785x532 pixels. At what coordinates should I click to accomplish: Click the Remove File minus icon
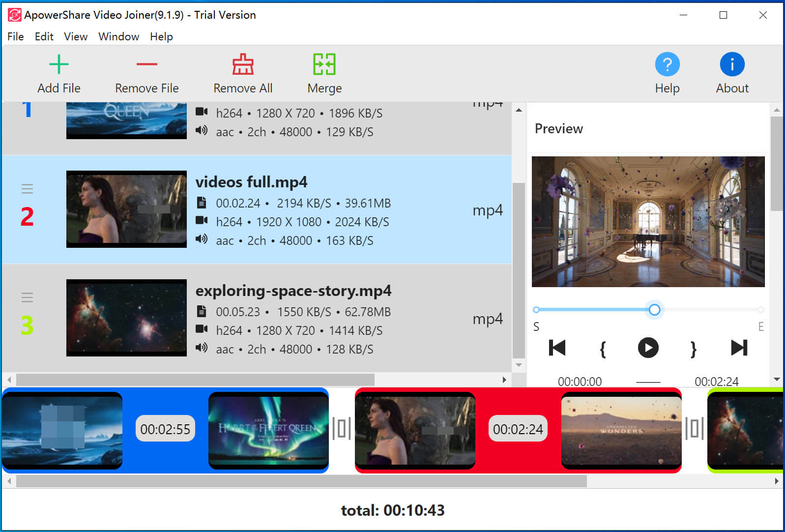(x=146, y=64)
